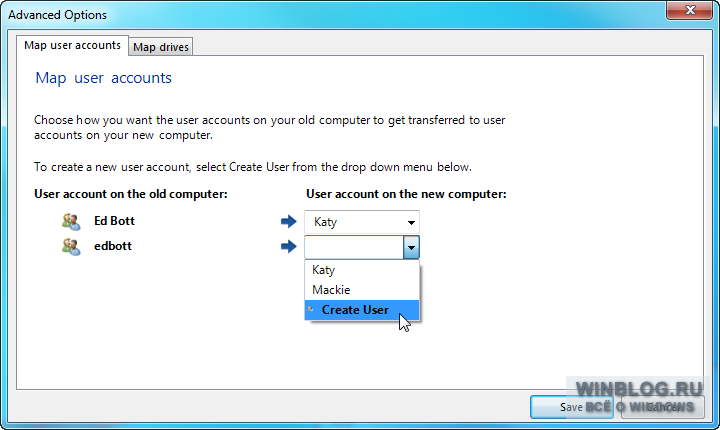Collapse the edbott dropdown using its arrow button
The width and height of the screenshot is (720, 430).
(x=411, y=248)
